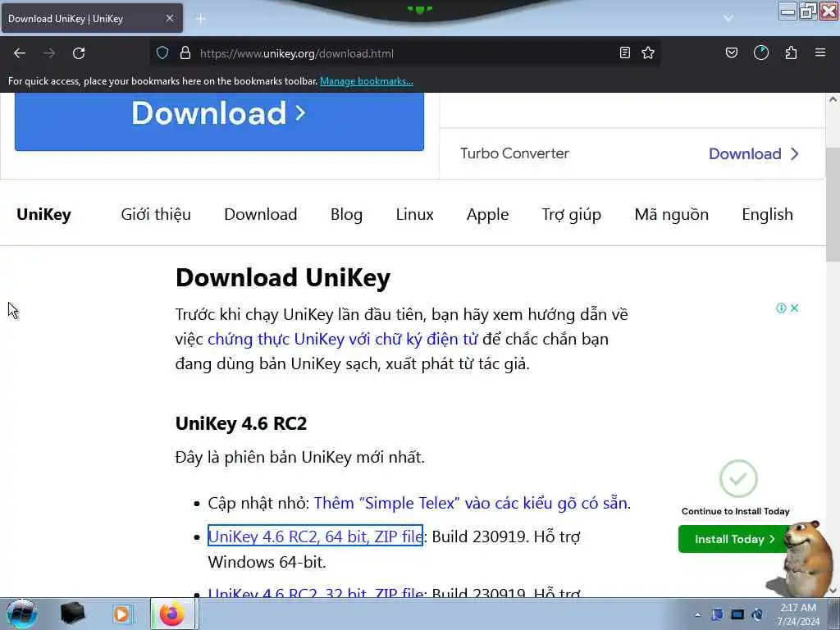Viewport: 840px width, 630px height.
Task: Open the Thêm "Simple Telex" link
Action: (x=470, y=503)
